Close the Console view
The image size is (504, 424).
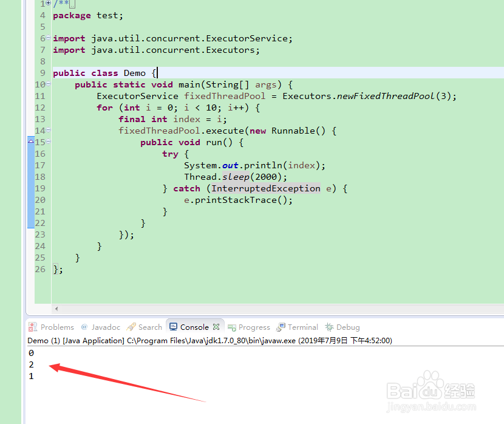216,327
